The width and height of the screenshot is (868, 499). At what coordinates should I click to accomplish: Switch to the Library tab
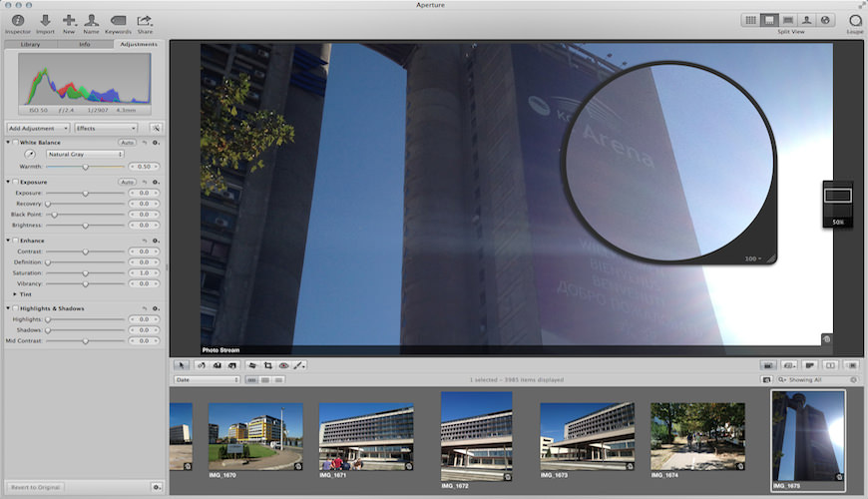tap(31, 44)
